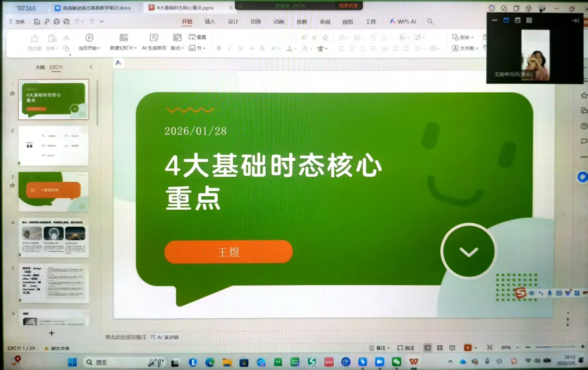Collapse the slide thumbnail panel chevron
588x370 pixels.
[x=91, y=67]
